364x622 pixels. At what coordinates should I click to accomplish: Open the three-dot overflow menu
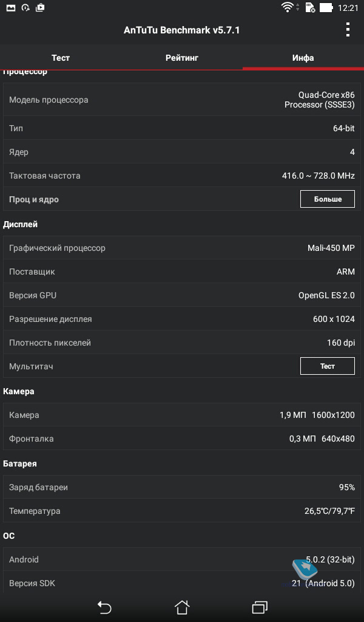point(348,30)
